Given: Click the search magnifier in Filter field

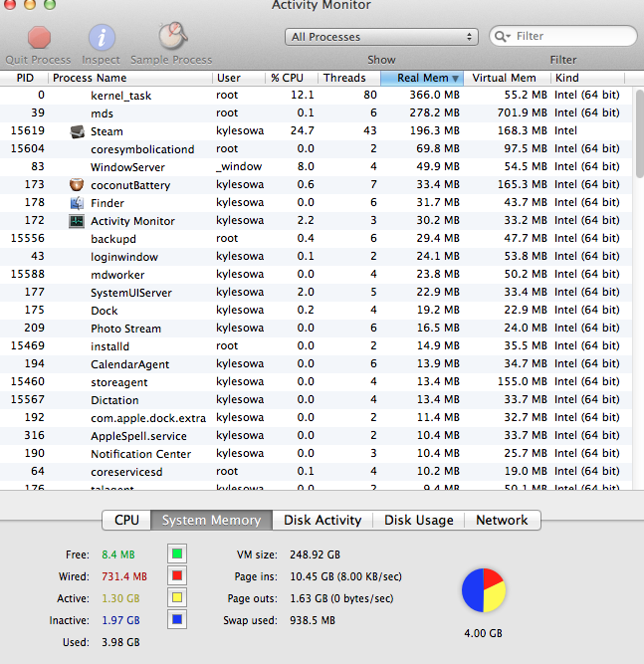Looking at the screenshot, I should coord(502,37).
